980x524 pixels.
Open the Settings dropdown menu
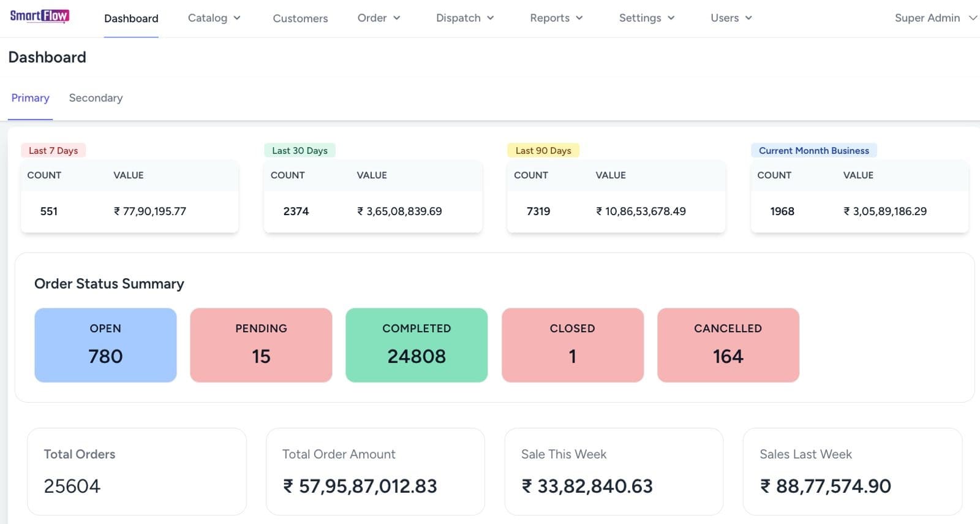click(646, 18)
